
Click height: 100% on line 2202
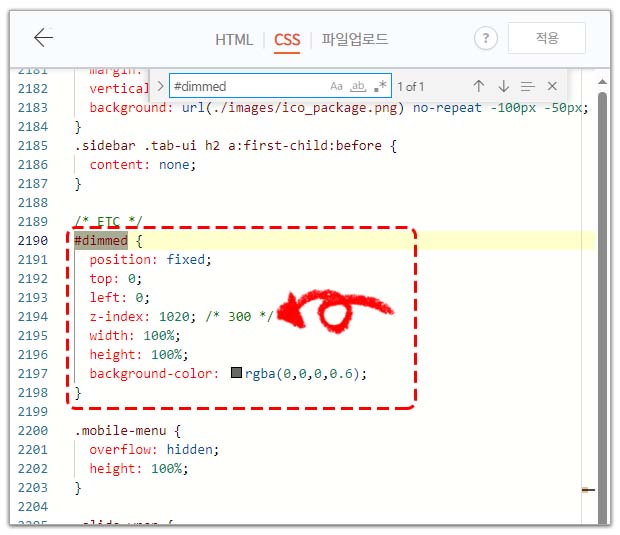139,468
